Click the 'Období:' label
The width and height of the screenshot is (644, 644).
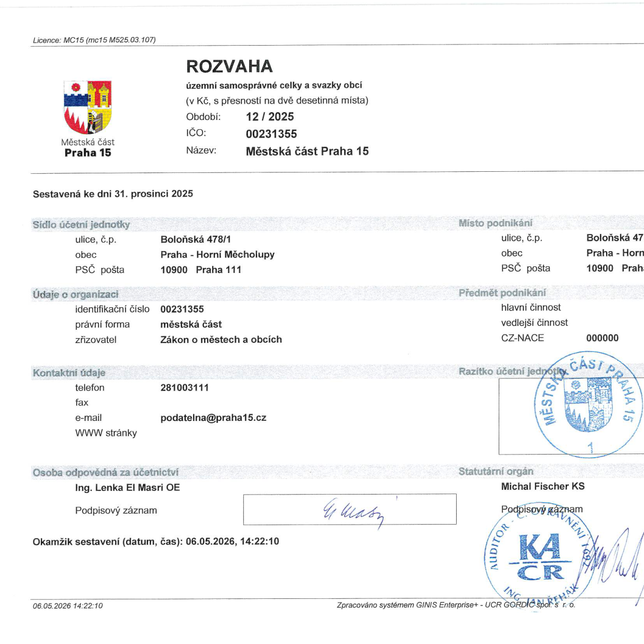coord(203,117)
